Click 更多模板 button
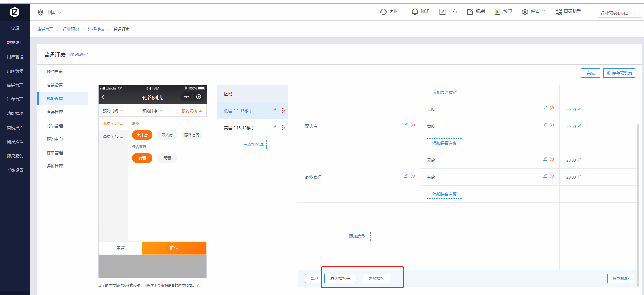 click(376, 278)
